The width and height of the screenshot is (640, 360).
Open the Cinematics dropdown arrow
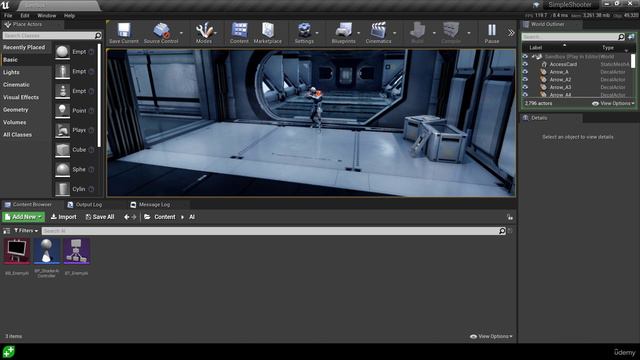click(394, 33)
